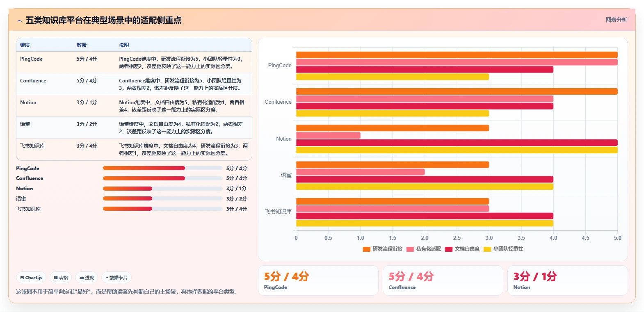Open the Notion data card
644x312 pixels.
tap(568, 280)
